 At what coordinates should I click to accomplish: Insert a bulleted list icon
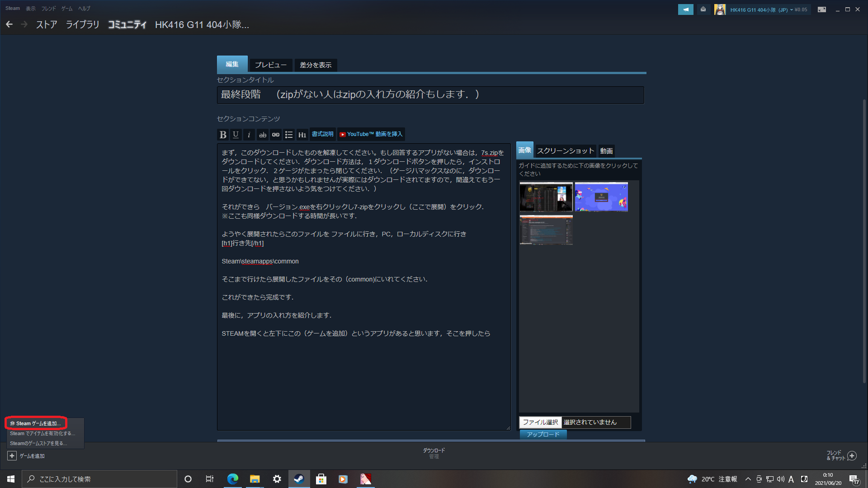tap(289, 135)
